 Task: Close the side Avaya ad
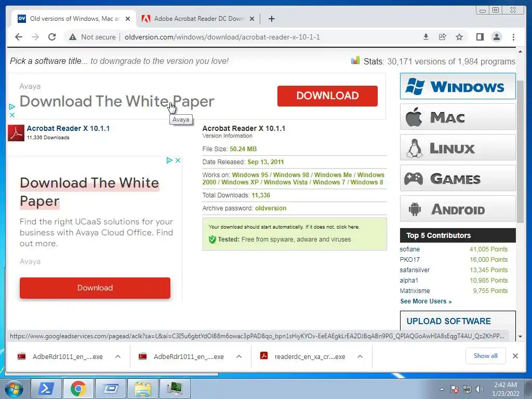pyautogui.click(x=178, y=160)
